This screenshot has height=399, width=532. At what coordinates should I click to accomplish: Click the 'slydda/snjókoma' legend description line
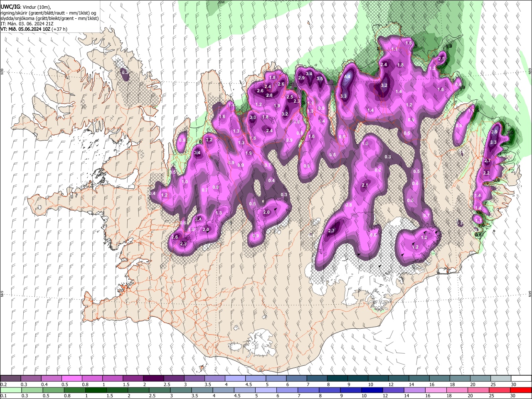point(49,18)
